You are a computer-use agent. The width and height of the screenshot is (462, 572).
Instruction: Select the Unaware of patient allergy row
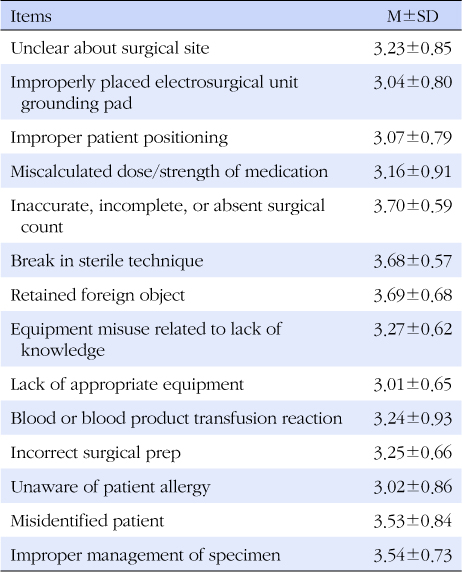231,486
